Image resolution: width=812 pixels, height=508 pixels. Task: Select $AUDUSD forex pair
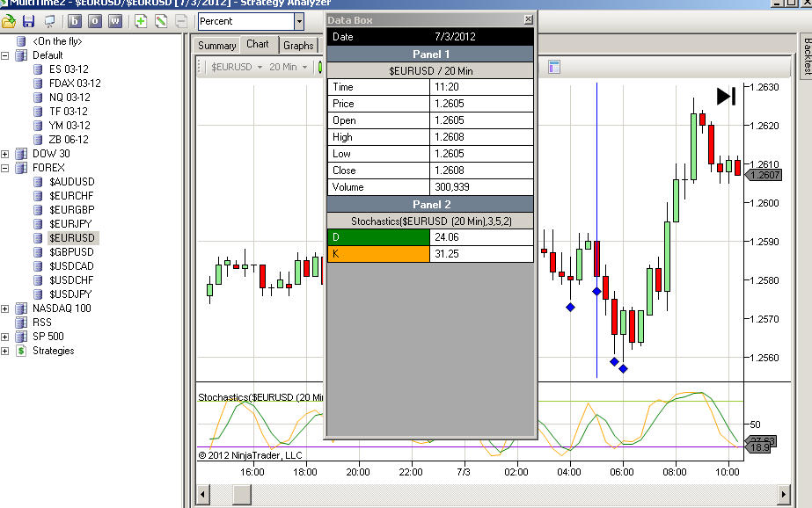point(72,182)
